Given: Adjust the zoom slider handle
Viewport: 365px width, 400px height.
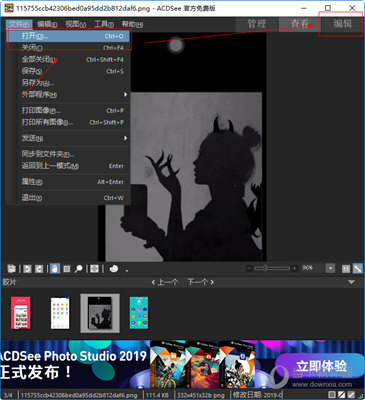Looking at the screenshot, I should click(x=265, y=268).
